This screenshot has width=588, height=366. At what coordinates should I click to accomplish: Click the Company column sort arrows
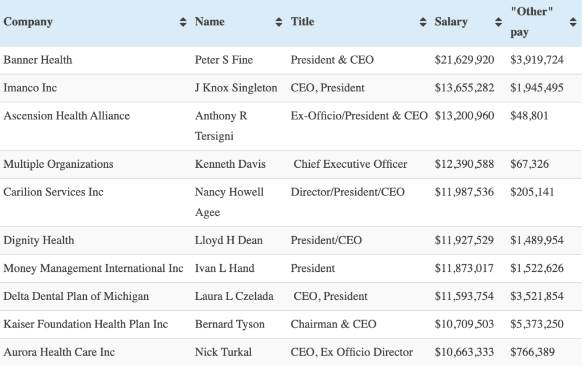183,22
